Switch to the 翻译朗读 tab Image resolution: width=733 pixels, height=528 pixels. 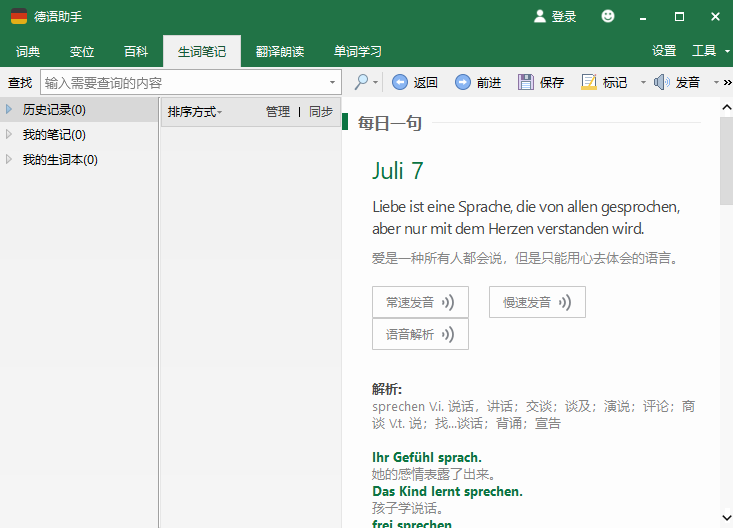click(x=279, y=51)
